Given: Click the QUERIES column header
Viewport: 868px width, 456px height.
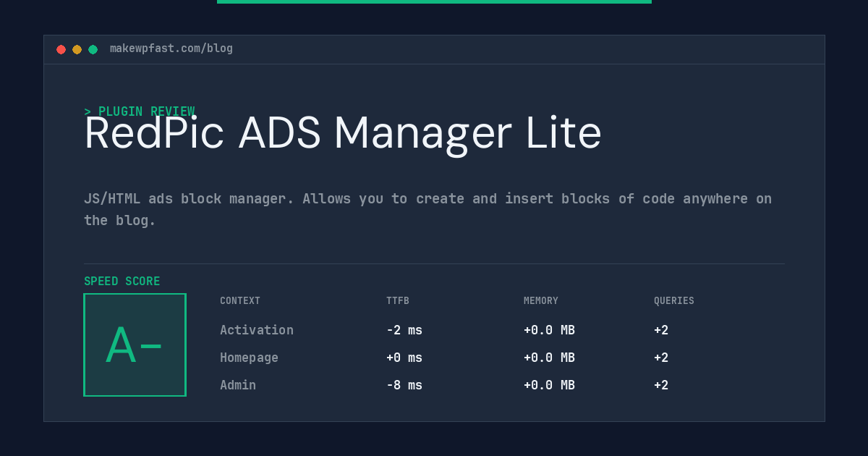Looking at the screenshot, I should pyautogui.click(x=674, y=301).
